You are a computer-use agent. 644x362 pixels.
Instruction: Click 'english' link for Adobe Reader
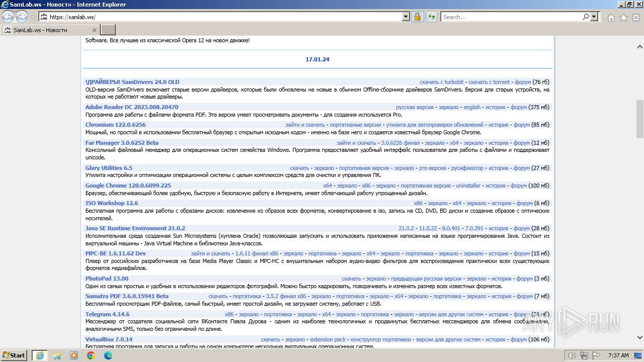(x=472, y=107)
